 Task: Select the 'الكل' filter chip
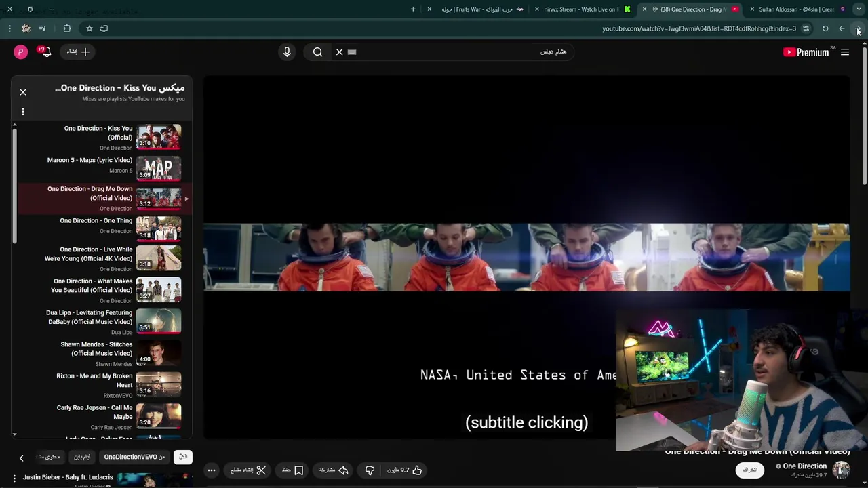pos(183,457)
